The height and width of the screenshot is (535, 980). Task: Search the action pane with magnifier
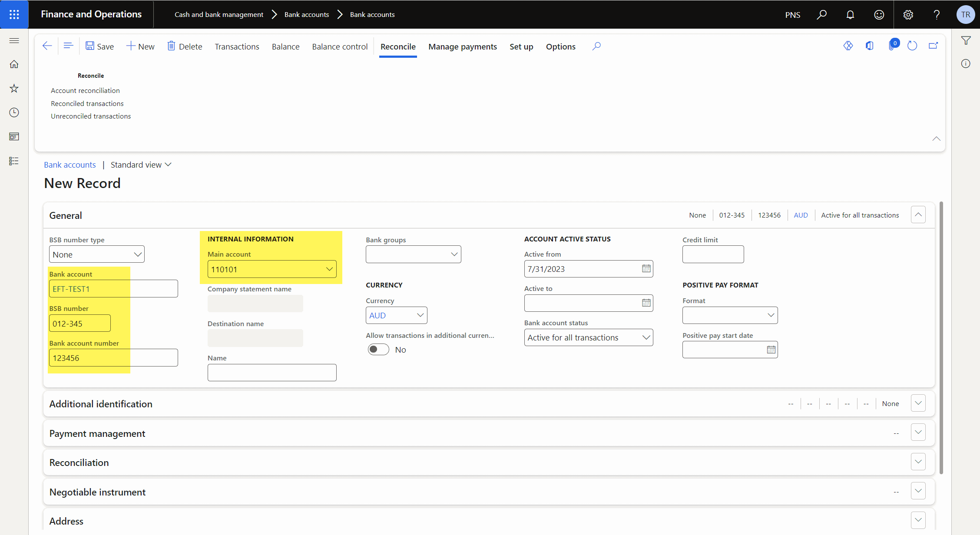(x=596, y=46)
